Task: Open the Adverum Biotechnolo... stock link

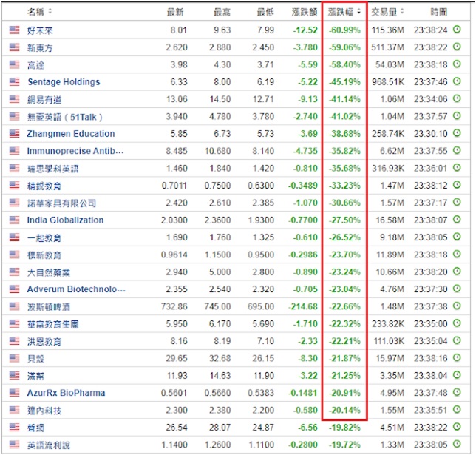Action: pyautogui.click(x=76, y=289)
